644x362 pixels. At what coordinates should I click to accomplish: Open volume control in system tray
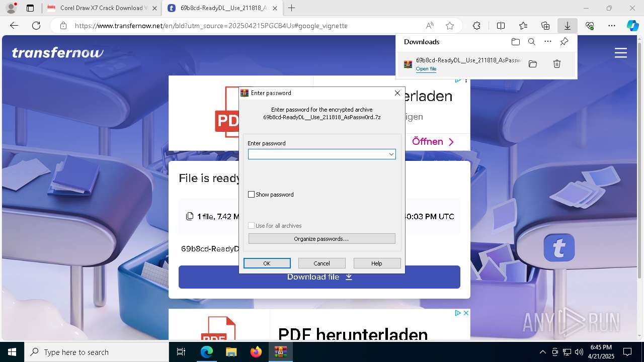579,352
